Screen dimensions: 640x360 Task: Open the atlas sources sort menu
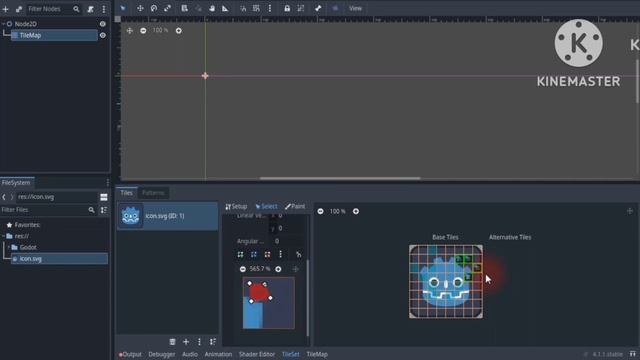(x=213, y=342)
